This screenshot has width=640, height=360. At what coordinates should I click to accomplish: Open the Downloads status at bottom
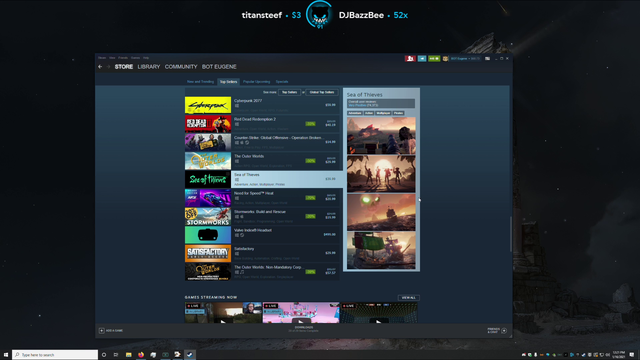point(304,329)
